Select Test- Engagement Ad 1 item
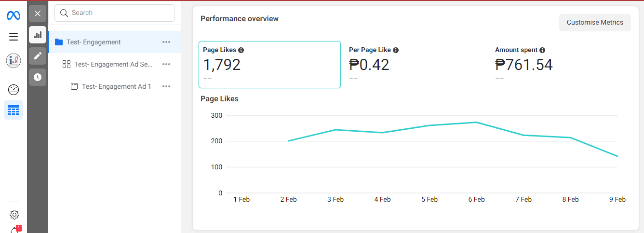The height and width of the screenshot is (233, 644). click(116, 86)
